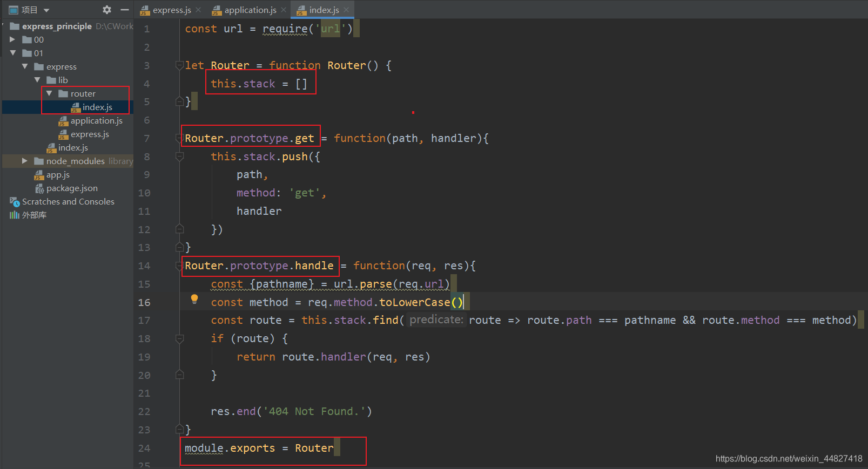Switch to the application.js tab

click(x=250, y=10)
